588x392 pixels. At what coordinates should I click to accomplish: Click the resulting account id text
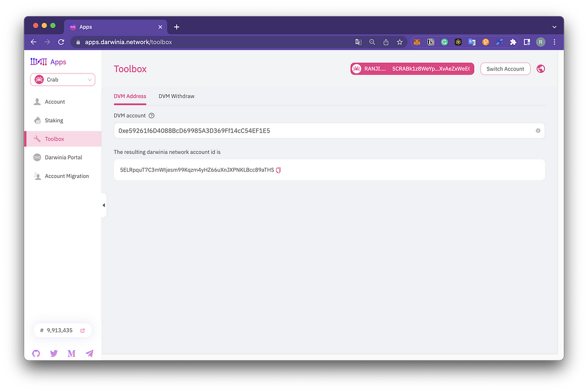[x=197, y=170]
